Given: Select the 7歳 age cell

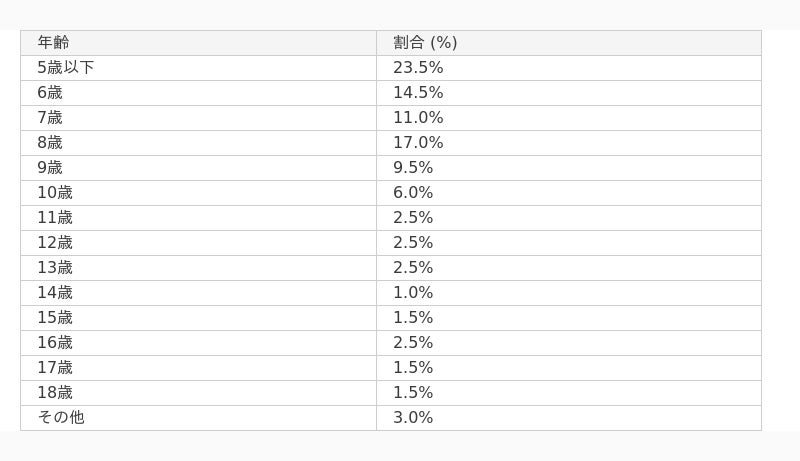Looking at the screenshot, I should point(50,118).
